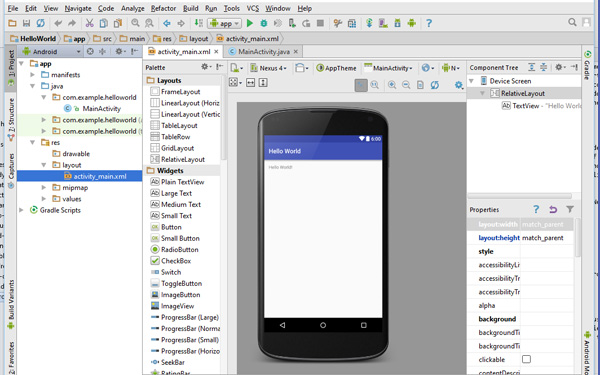Click the Properties restore default arrow
The image size is (600, 375).
click(x=553, y=209)
